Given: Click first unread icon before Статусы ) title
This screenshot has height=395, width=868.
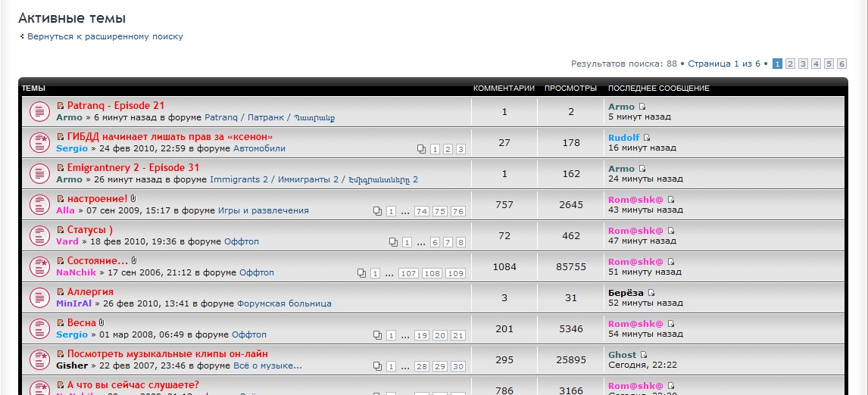Looking at the screenshot, I should [61, 230].
